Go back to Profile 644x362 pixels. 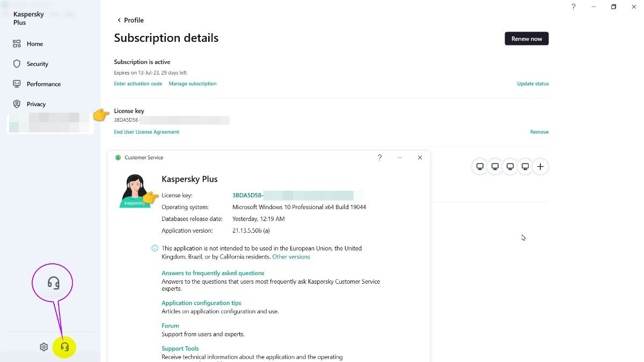tap(130, 20)
